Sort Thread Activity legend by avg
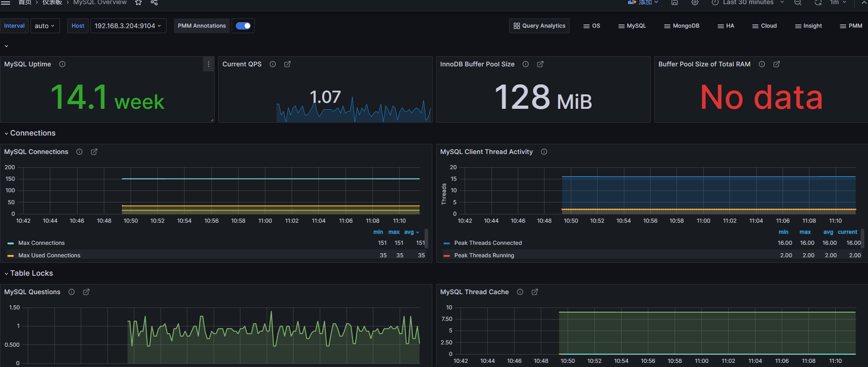 click(x=828, y=232)
